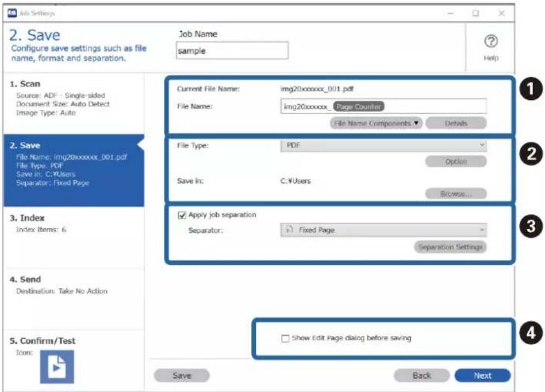Screen dimensions: 545x392
Task: Open the File Type PDF dropdown
Action: click(x=383, y=145)
